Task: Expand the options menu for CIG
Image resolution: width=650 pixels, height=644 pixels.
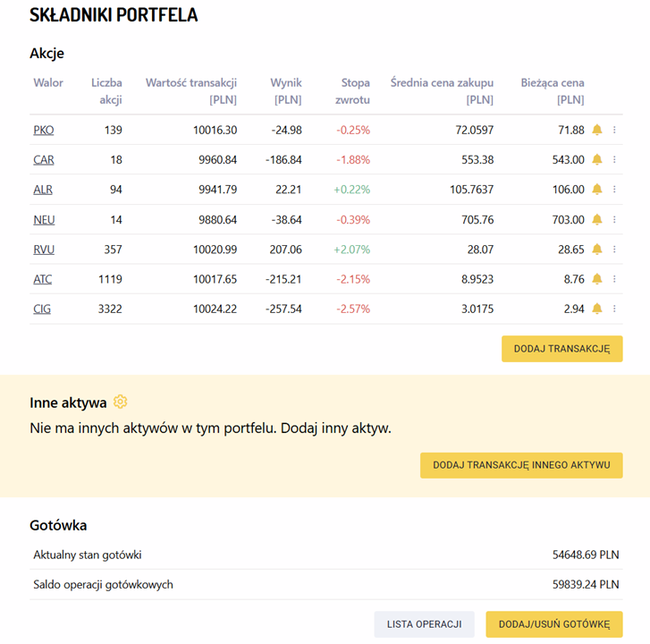Action: click(x=614, y=309)
